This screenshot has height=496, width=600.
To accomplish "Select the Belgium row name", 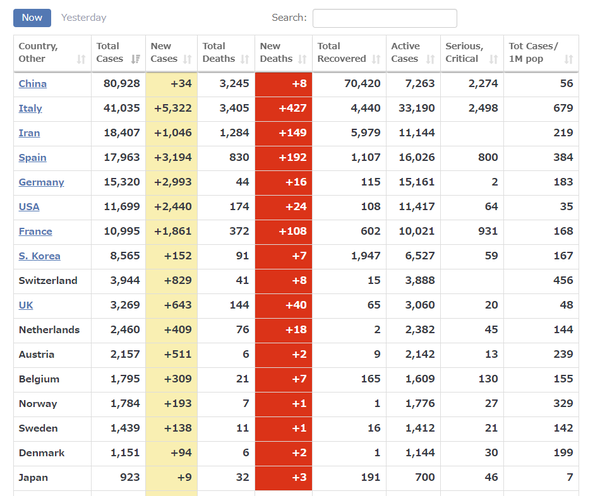I will click(39, 379).
